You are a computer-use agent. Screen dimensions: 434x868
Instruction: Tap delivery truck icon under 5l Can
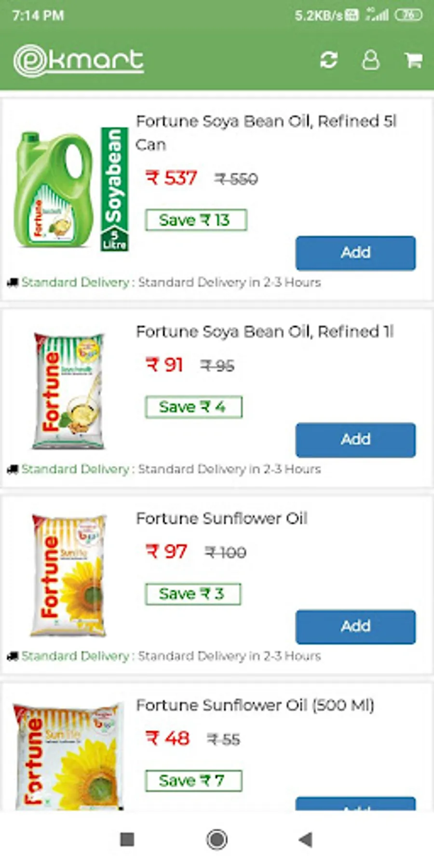(13, 283)
